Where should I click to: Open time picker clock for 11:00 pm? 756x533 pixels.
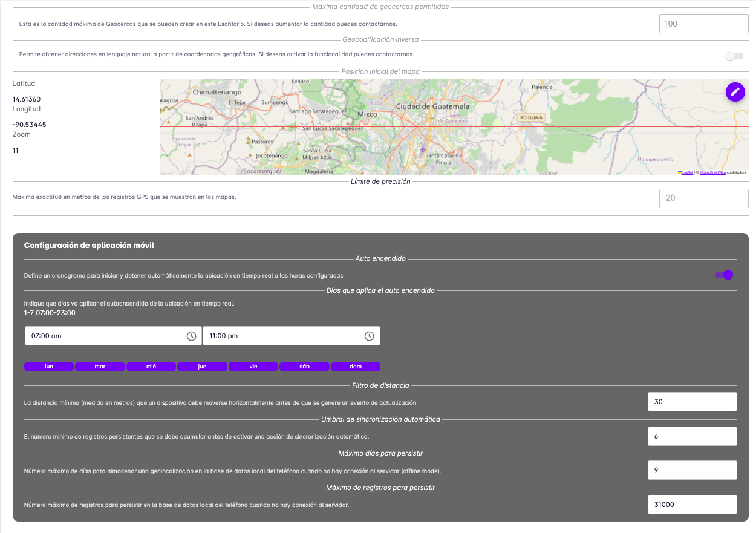(x=369, y=336)
